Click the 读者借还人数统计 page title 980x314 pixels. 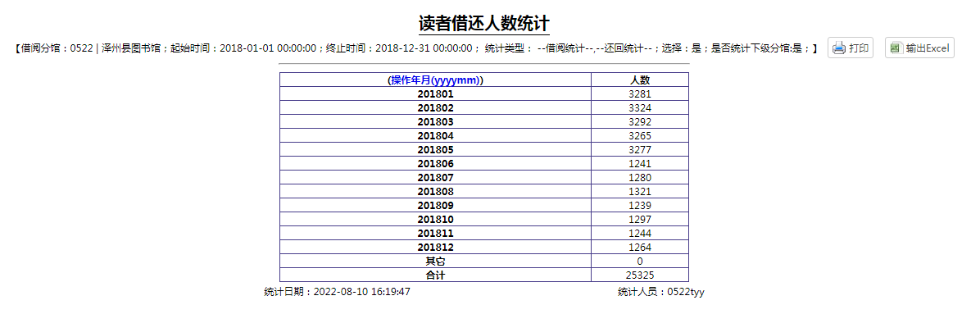click(483, 23)
